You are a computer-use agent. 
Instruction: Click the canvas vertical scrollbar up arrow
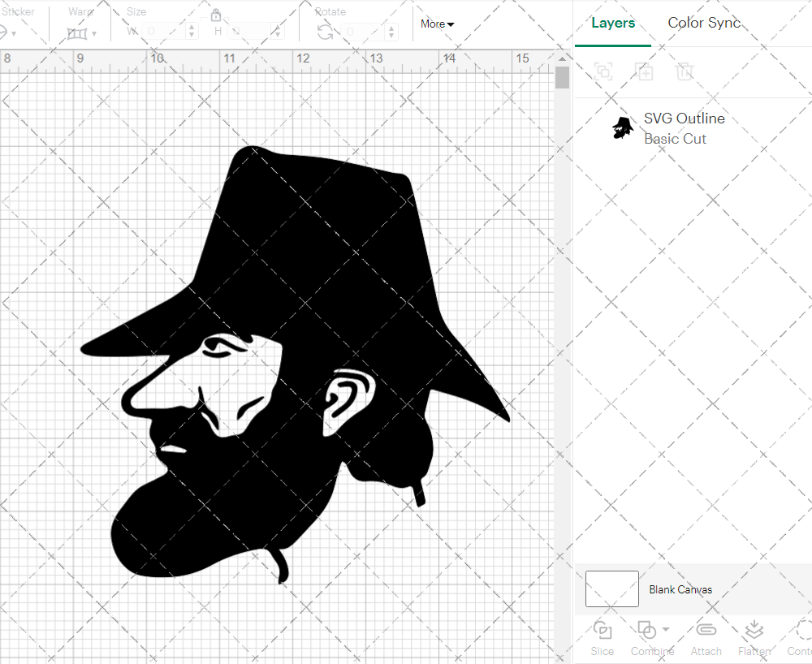coord(562,58)
